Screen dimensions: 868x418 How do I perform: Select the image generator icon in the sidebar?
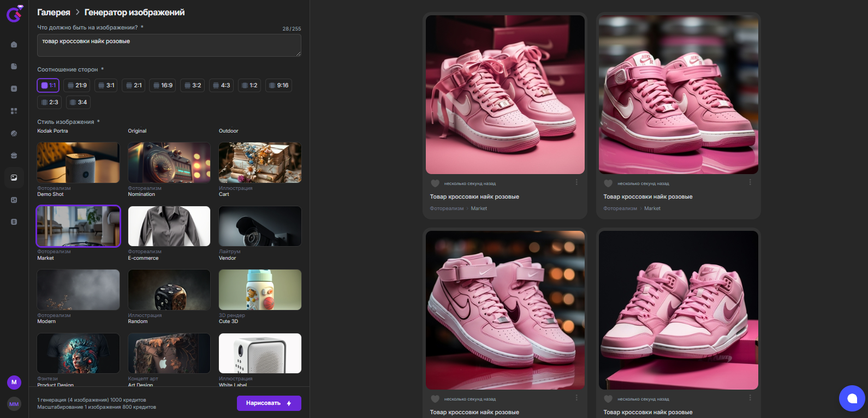click(14, 177)
